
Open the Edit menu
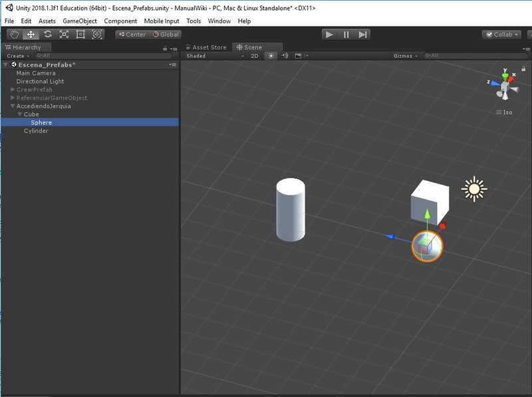coord(26,21)
